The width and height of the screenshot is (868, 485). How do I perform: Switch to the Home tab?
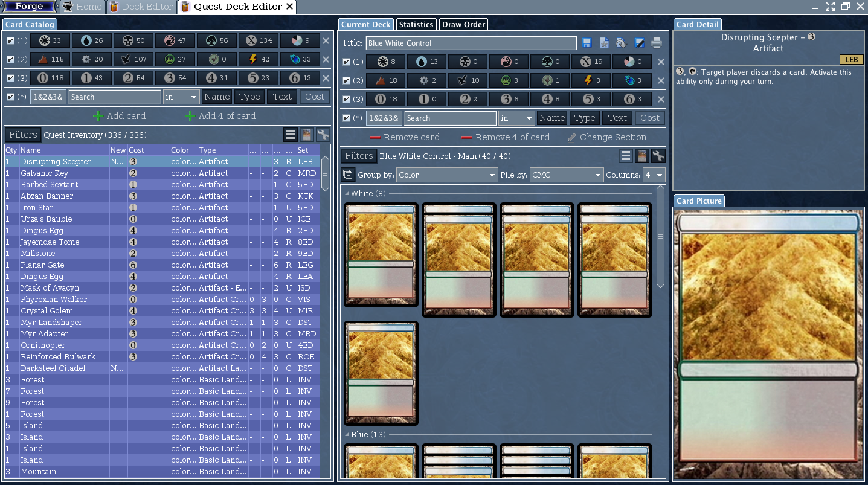click(83, 7)
